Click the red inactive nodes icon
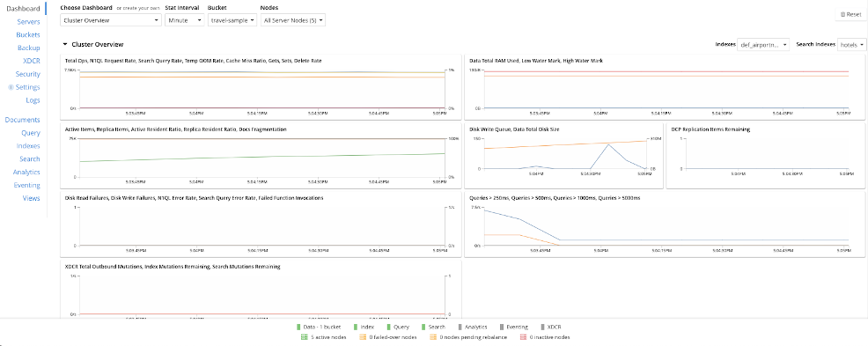Screen dimensions: 868x346 coord(522,336)
